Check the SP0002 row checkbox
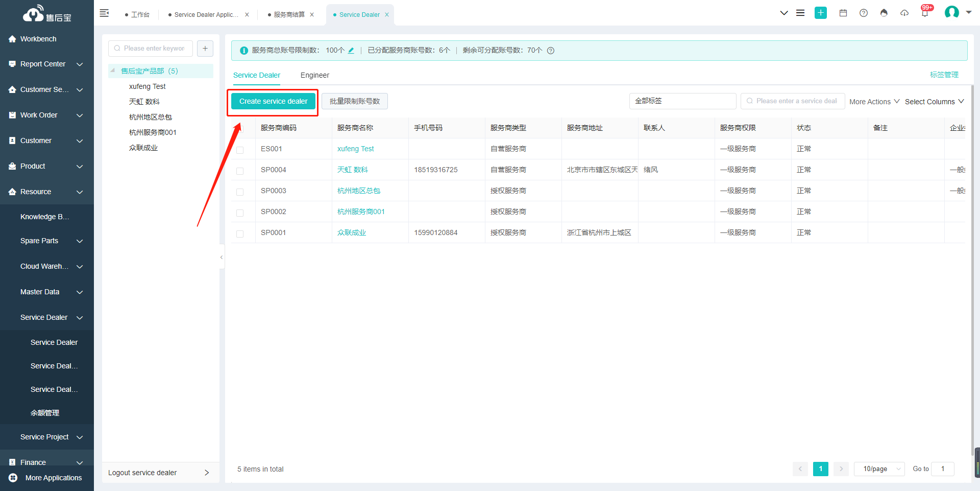980x491 pixels. coord(240,213)
